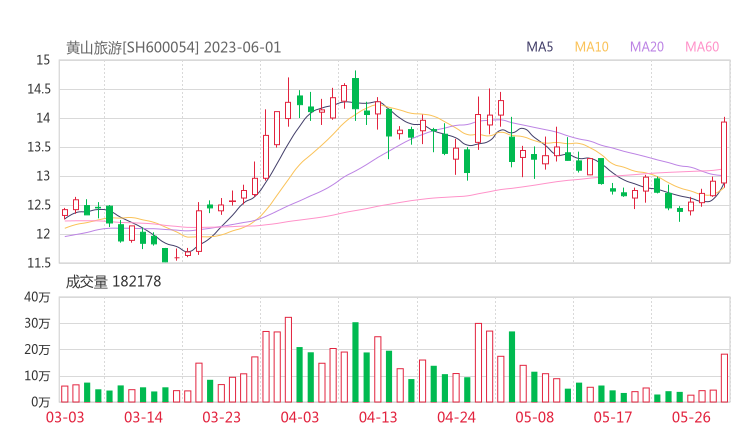The height and width of the screenshot is (440, 740).
Task: Click the 40万 volume axis label
Action: tap(37, 297)
